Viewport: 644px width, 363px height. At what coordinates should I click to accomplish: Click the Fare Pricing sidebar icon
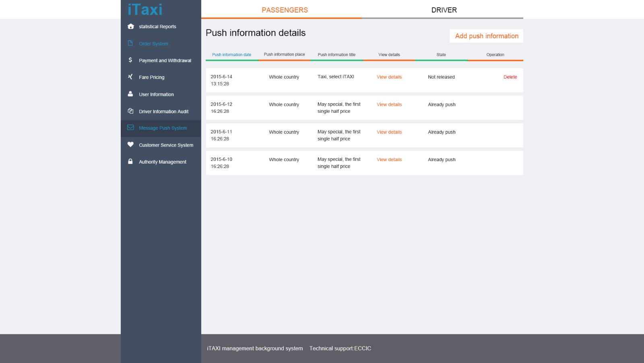click(x=130, y=77)
